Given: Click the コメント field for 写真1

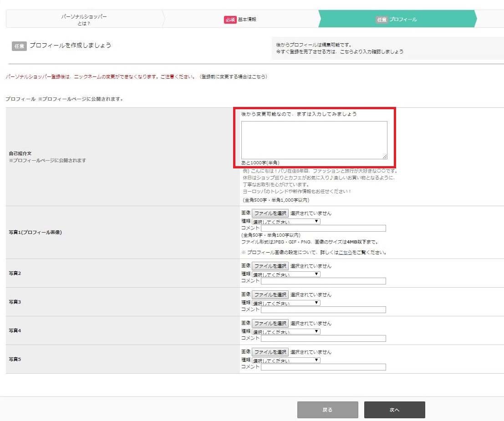Looking at the screenshot, I should click(x=323, y=228).
